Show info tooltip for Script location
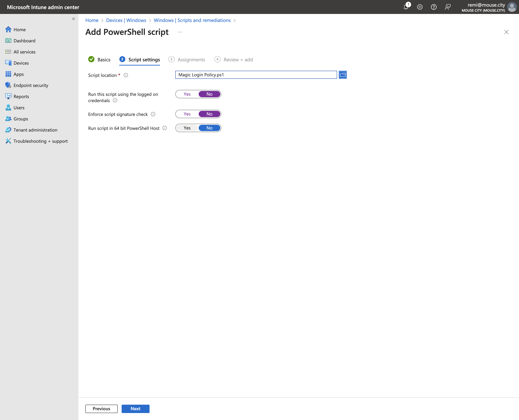This screenshot has width=519, height=420. pos(126,75)
